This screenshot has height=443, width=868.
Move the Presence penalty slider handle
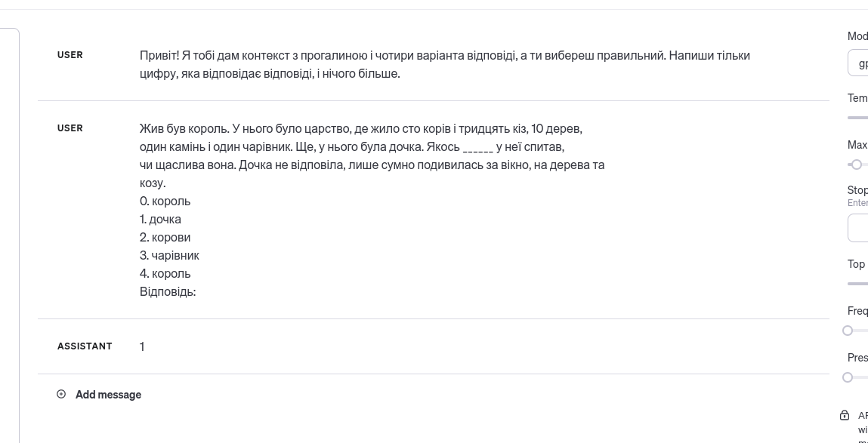point(848,377)
